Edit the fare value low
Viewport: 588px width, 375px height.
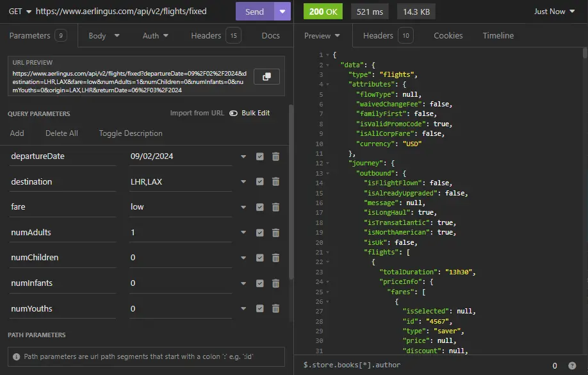coord(181,207)
